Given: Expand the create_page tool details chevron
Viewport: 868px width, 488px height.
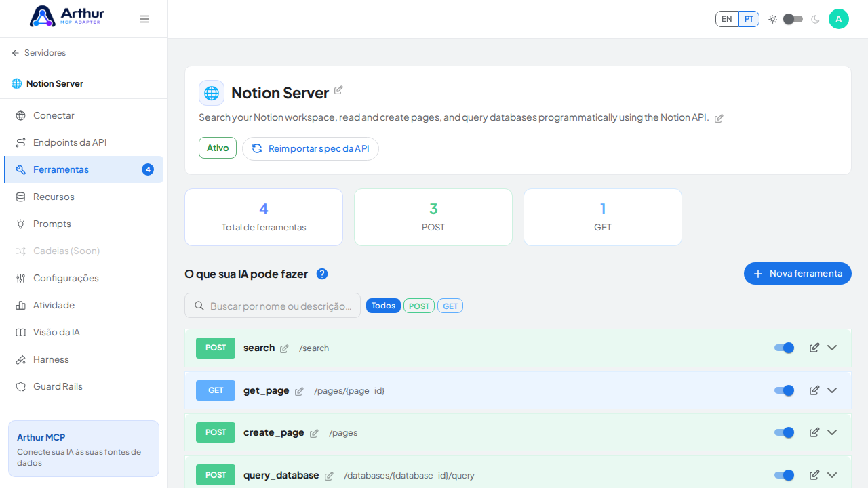Looking at the screenshot, I should coord(832,432).
